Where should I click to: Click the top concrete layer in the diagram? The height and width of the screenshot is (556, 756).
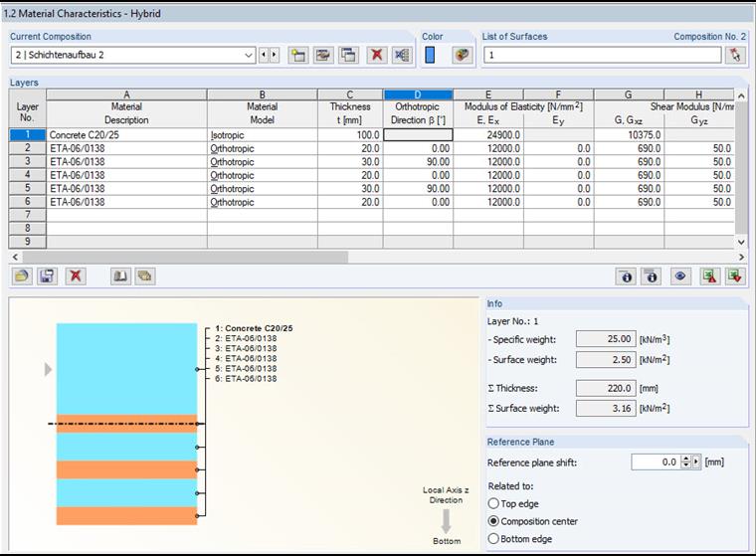tap(126, 369)
